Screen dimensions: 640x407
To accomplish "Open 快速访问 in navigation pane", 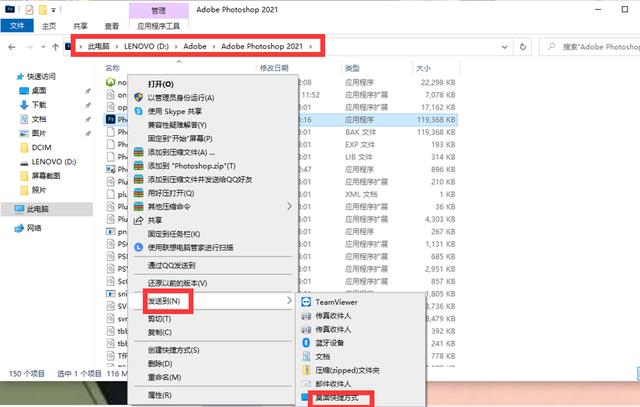I will pos(41,76).
